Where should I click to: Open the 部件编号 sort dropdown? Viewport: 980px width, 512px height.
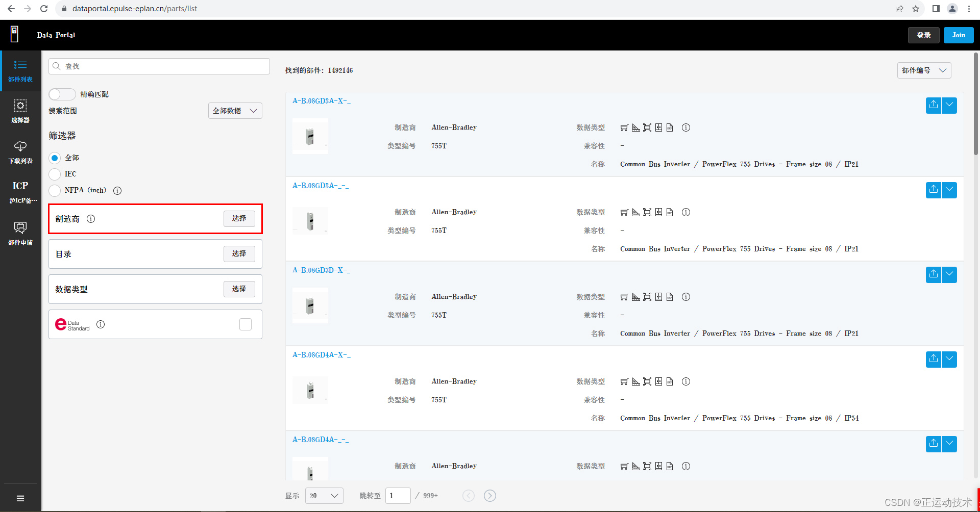tap(924, 70)
